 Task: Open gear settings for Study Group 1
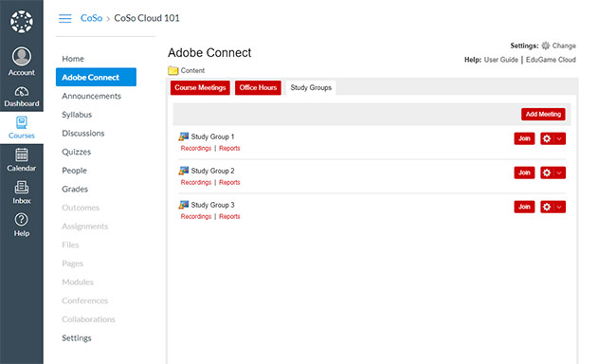coord(547,138)
